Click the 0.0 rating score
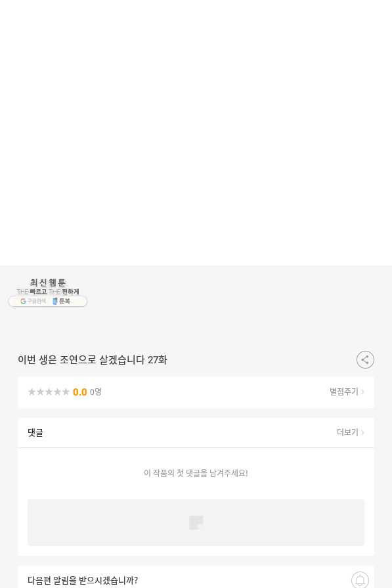Viewport: 392px width, 588px height. pyautogui.click(x=79, y=392)
